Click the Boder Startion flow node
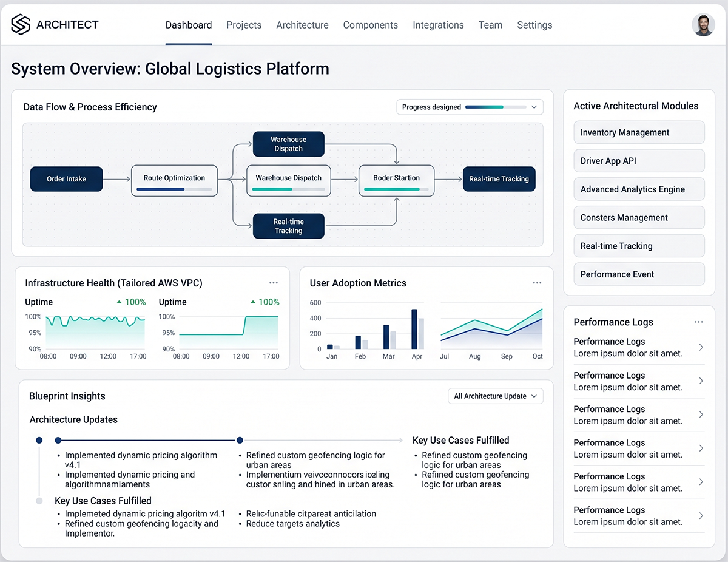The image size is (728, 562). tap(396, 179)
